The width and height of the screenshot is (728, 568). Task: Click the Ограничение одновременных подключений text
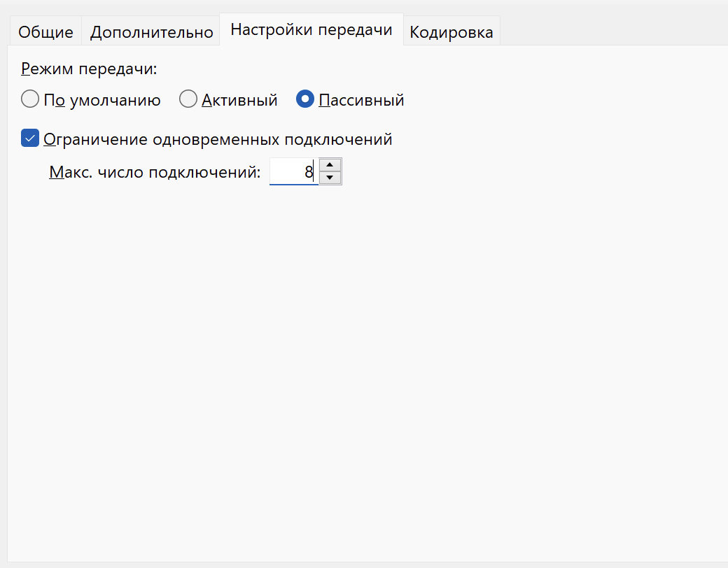218,139
